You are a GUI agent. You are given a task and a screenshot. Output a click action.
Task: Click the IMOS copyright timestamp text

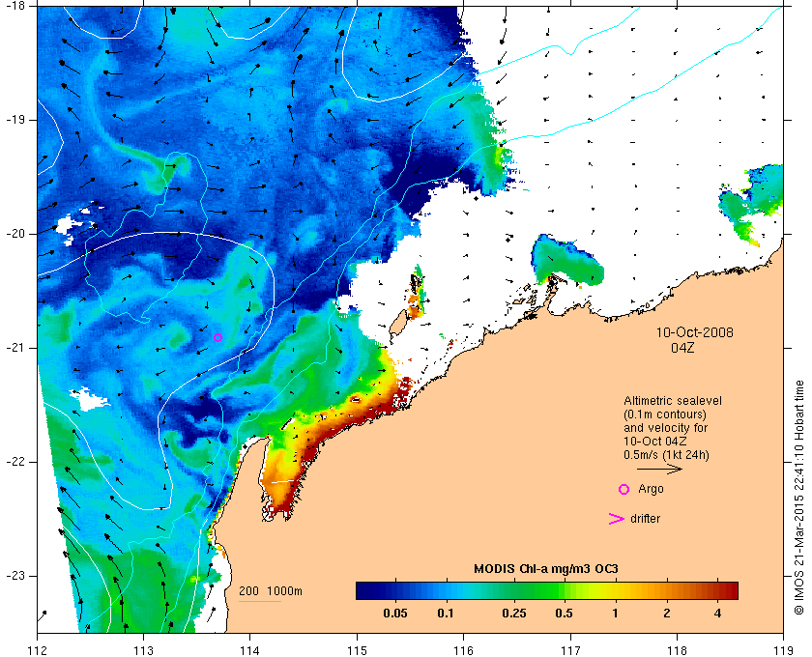[x=799, y=498]
